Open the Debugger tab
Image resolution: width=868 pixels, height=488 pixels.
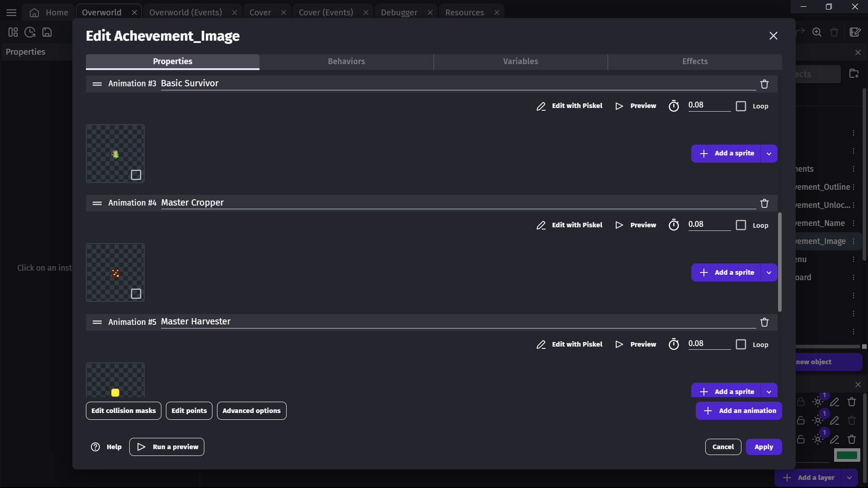tap(399, 12)
